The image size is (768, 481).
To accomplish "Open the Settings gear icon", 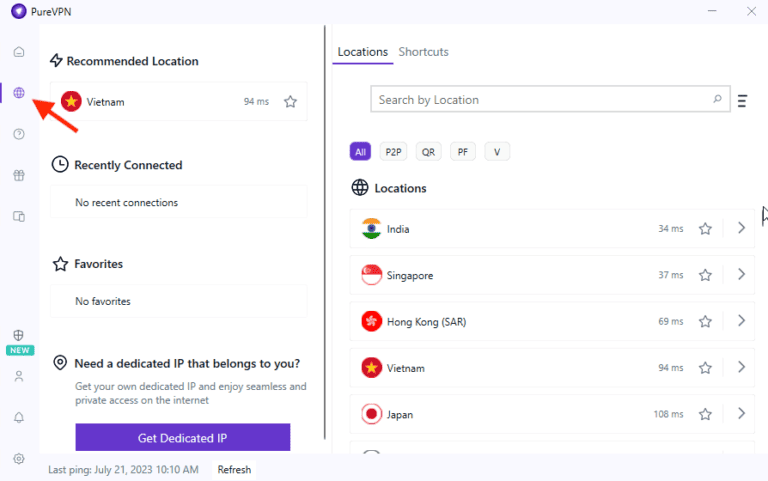I will click(x=19, y=458).
